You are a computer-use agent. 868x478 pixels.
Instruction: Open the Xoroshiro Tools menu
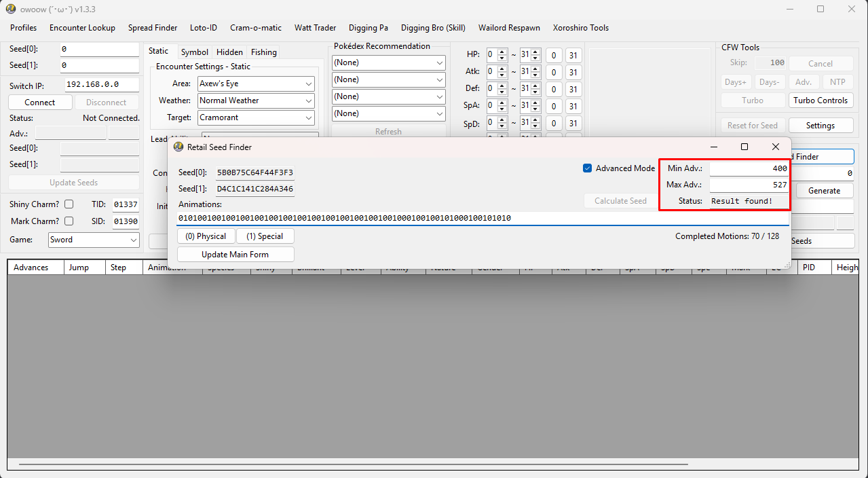pyautogui.click(x=580, y=28)
